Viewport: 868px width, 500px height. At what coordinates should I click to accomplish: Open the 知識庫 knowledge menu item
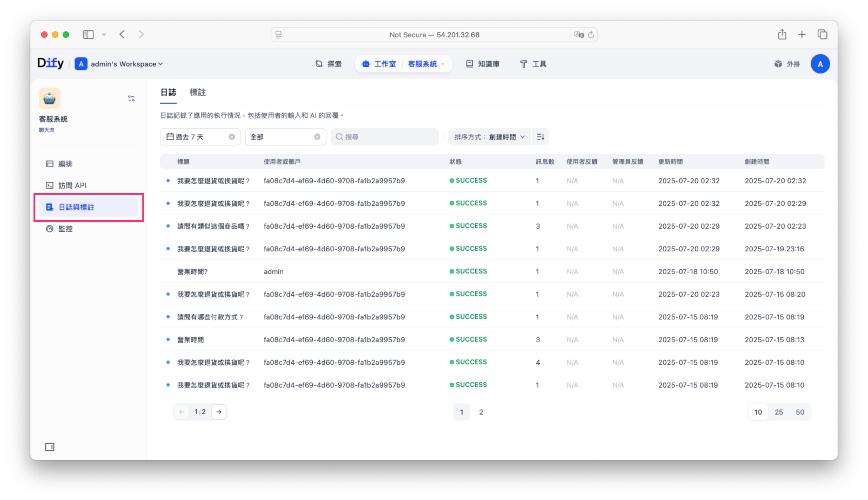coord(483,64)
